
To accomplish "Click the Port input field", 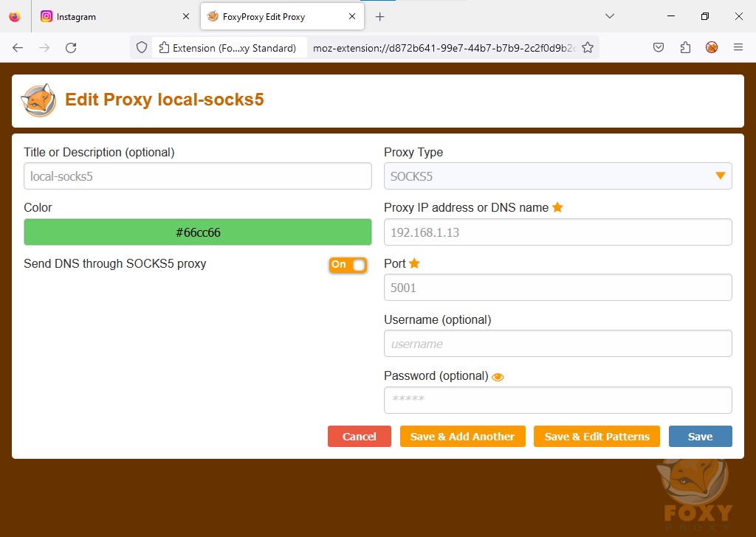I will [558, 288].
